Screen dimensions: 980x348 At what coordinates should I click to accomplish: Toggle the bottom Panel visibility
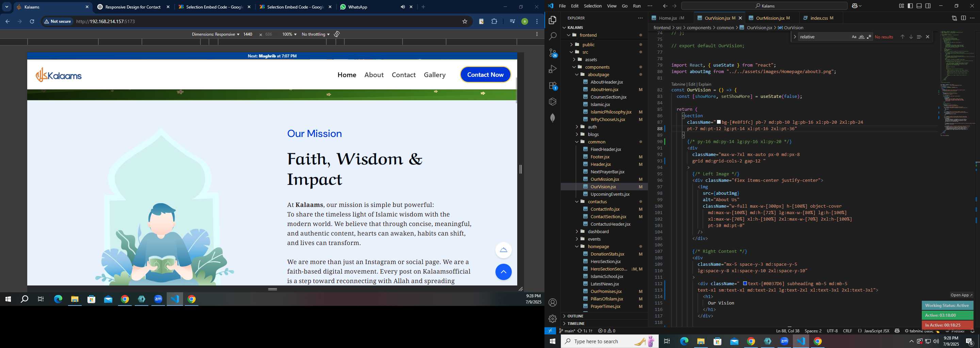(919, 6)
